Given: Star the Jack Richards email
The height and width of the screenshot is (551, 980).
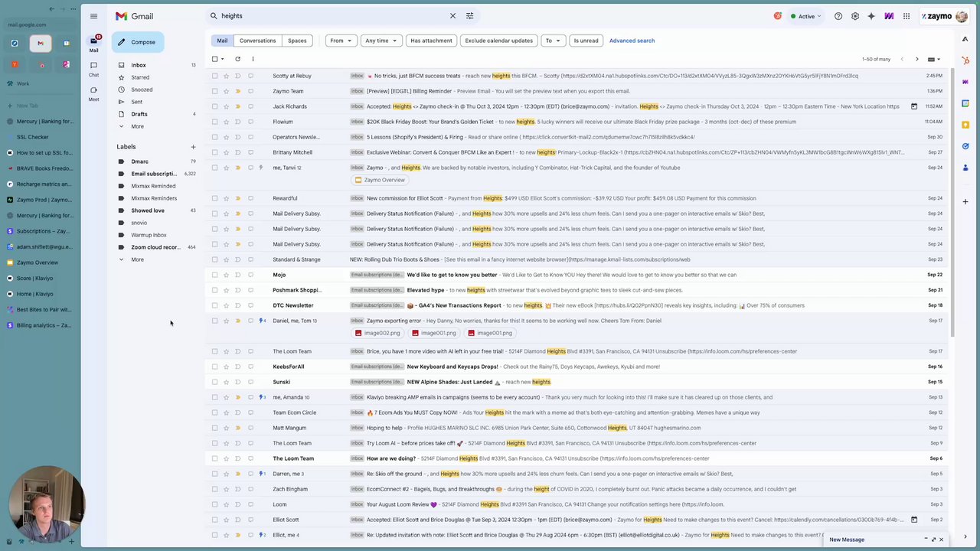Looking at the screenshot, I should (226, 106).
